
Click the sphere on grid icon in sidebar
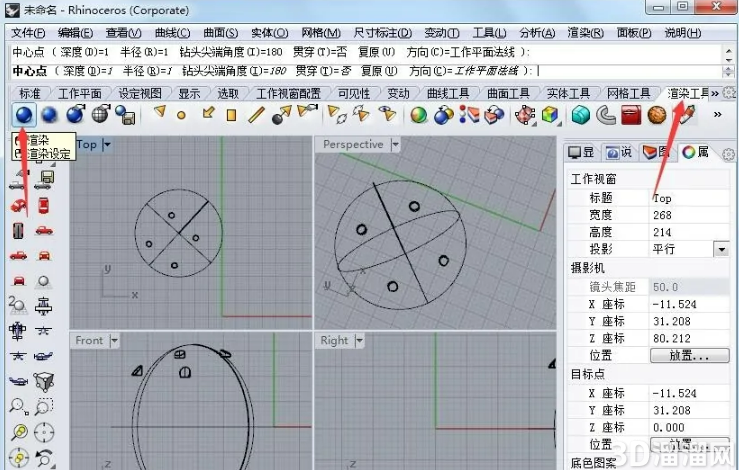click(43, 281)
